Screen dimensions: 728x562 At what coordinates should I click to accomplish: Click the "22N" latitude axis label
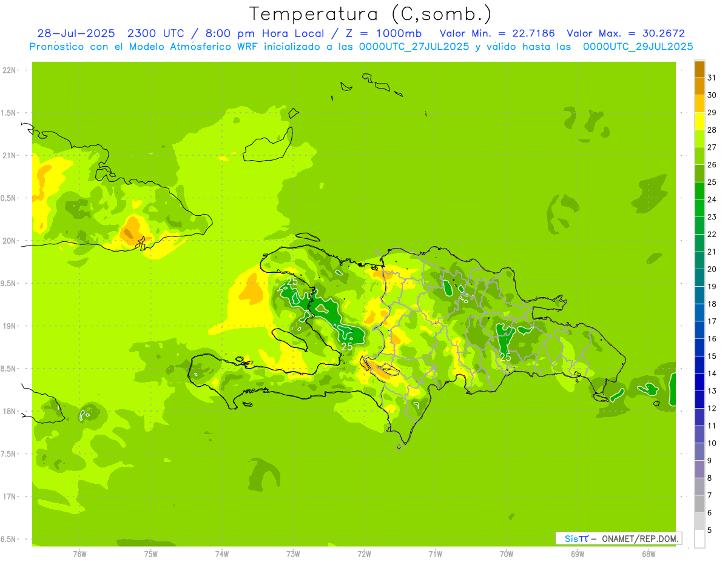pyautogui.click(x=10, y=70)
